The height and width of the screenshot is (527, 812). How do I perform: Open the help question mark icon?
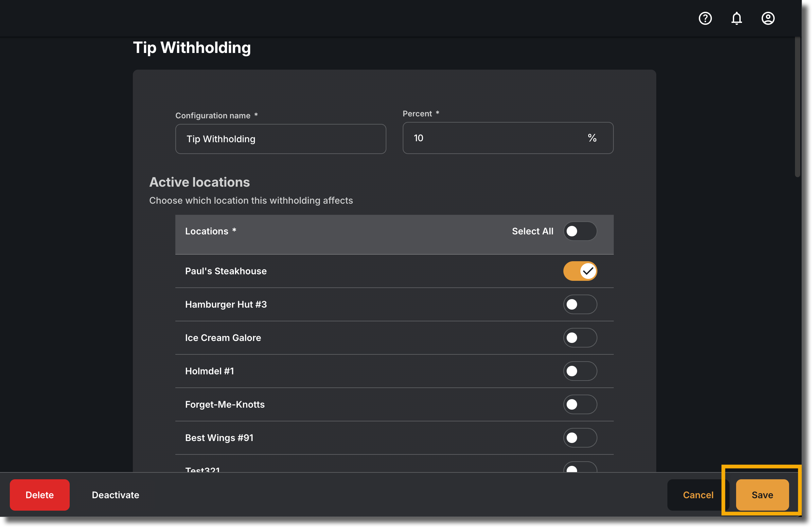tap(705, 18)
